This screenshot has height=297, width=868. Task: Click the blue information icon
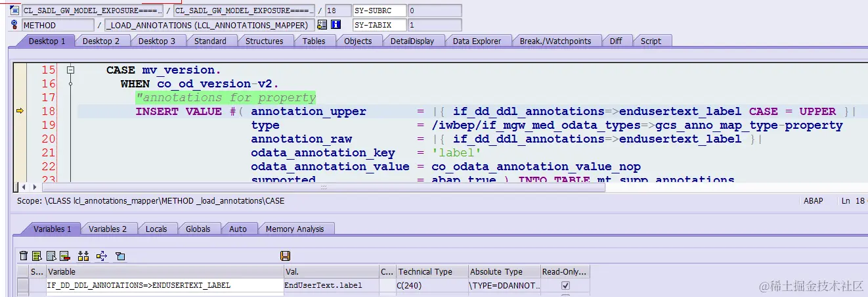pyautogui.click(x=336, y=25)
